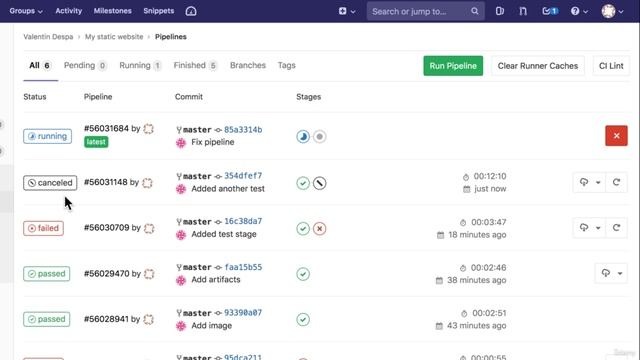Click passed badge for pipeline #56029470

click(x=47, y=274)
